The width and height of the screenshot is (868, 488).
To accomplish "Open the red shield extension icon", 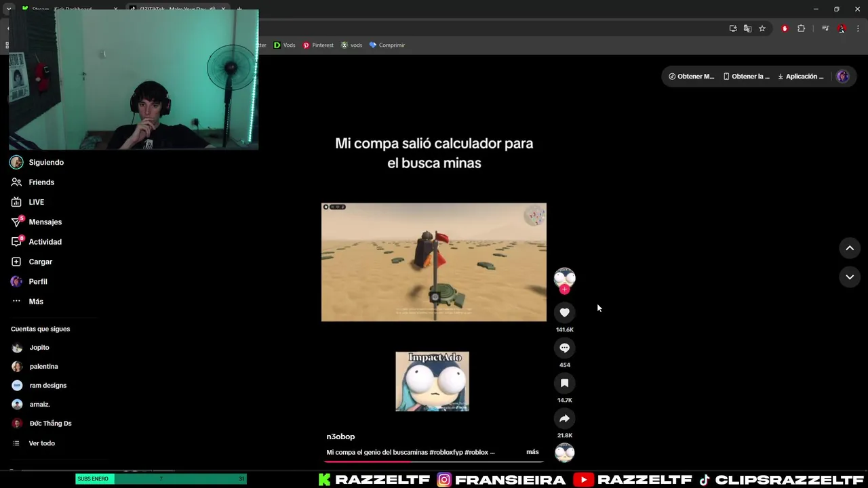I will (x=785, y=28).
